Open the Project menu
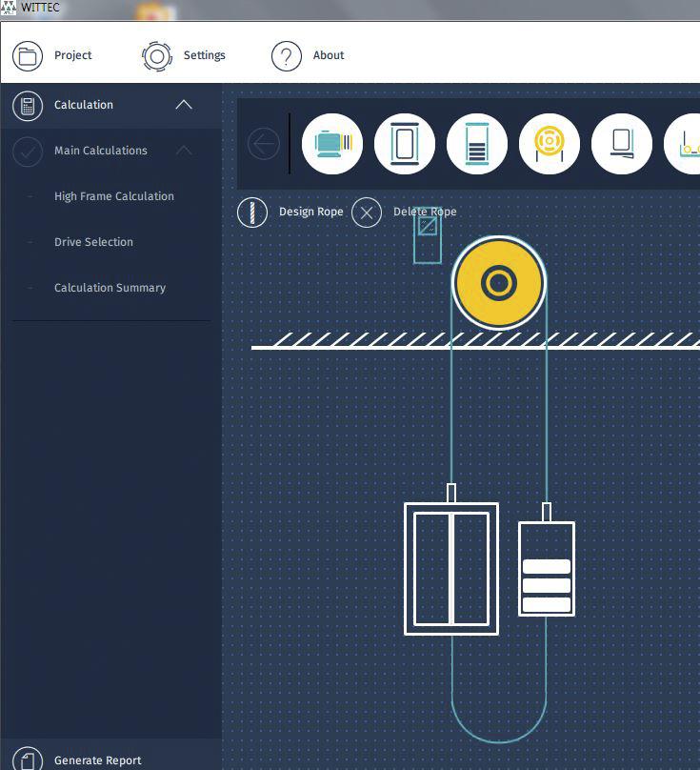 [53, 55]
